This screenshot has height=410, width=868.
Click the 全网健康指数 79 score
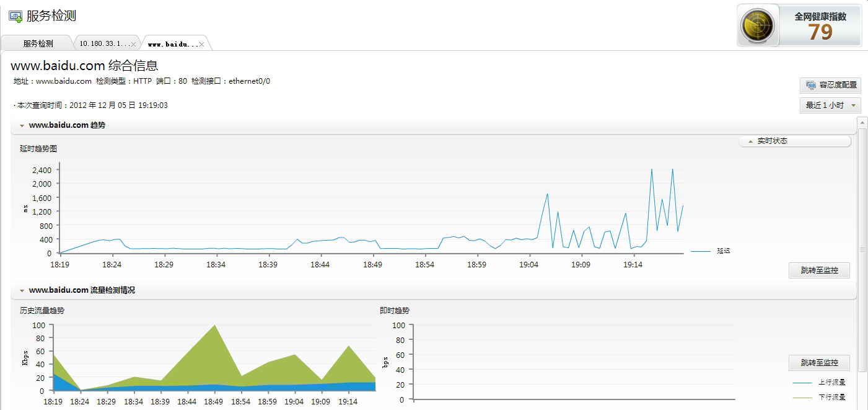820,32
